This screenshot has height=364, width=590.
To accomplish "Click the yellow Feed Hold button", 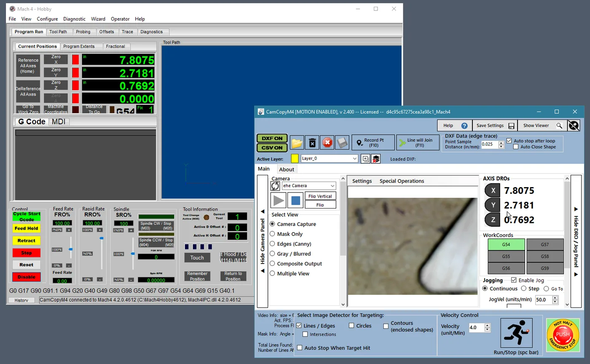I will point(27,228).
